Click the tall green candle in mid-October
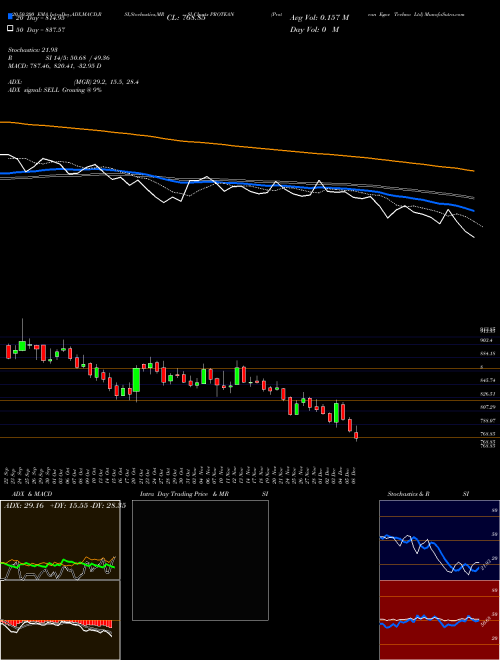 coord(136,380)
